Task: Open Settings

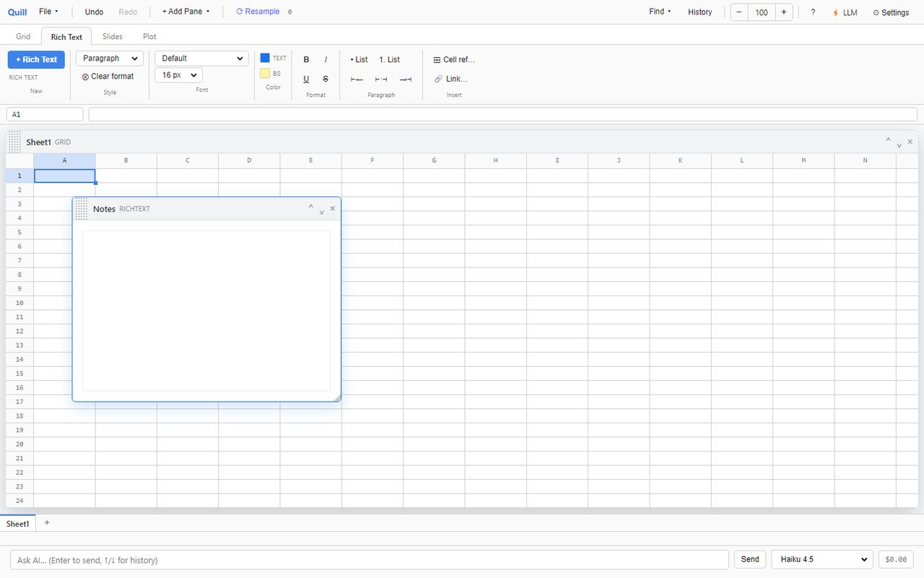Action: pos(891,12)
